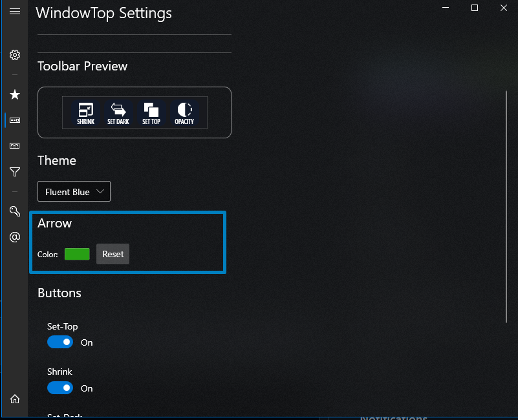Click the keyboard shortcuts sidebar icon
The width and height of the screenshot is (518, 420).
coord(15,146)
